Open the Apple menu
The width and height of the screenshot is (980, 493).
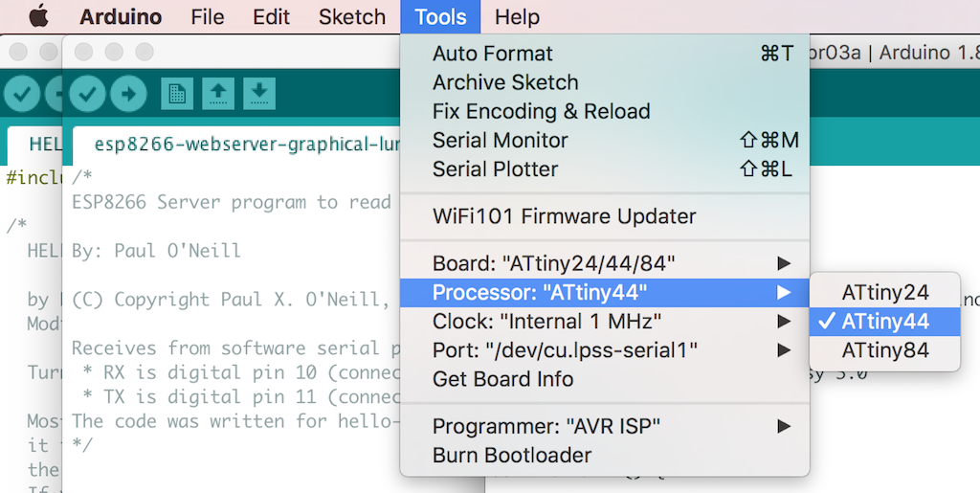tap(38, 17)
